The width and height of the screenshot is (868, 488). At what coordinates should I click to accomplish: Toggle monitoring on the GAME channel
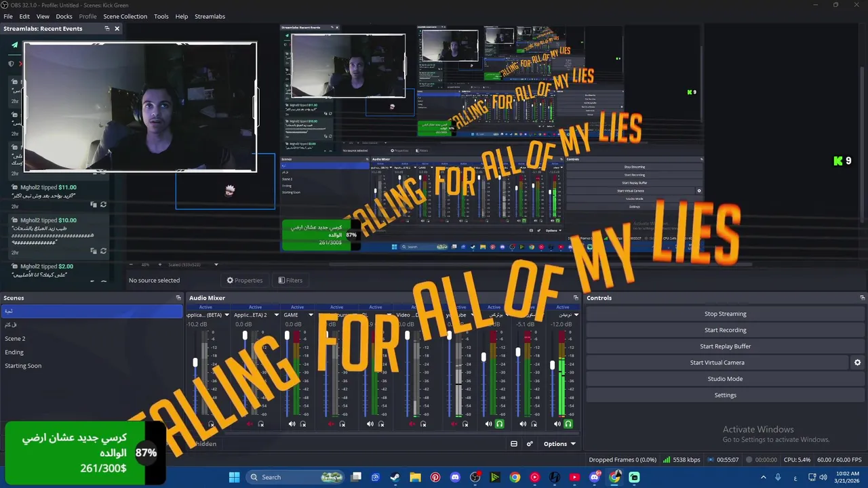[303, 424]
